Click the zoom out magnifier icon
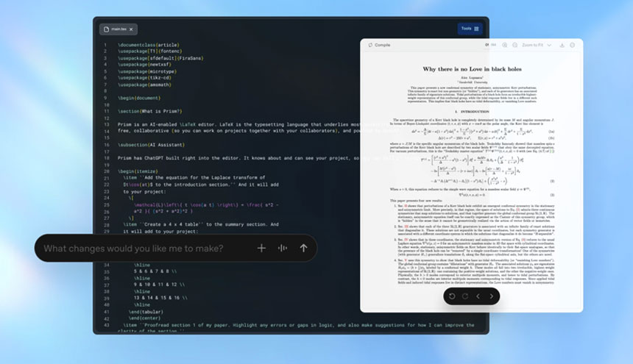The image size is (633, 364). [514, 45]
